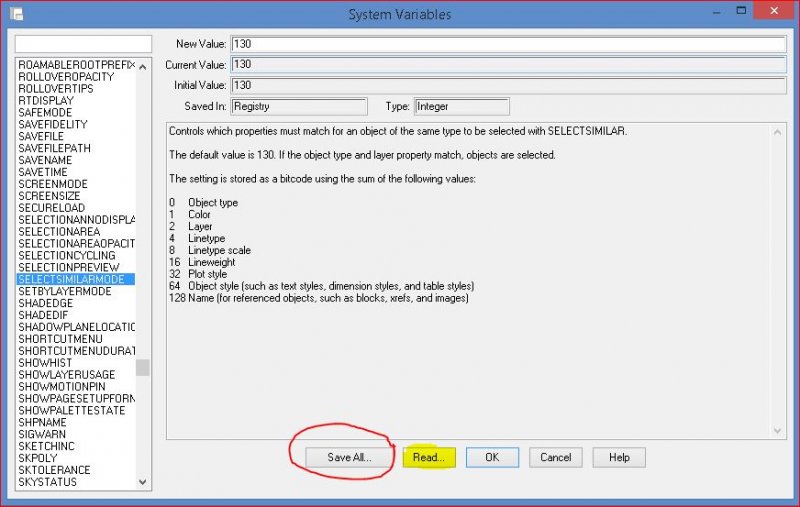Image resolution: width=800 pixels, height=507 pixels.
Task: Close the System Variables dialog
Action: tap(774, 11)
